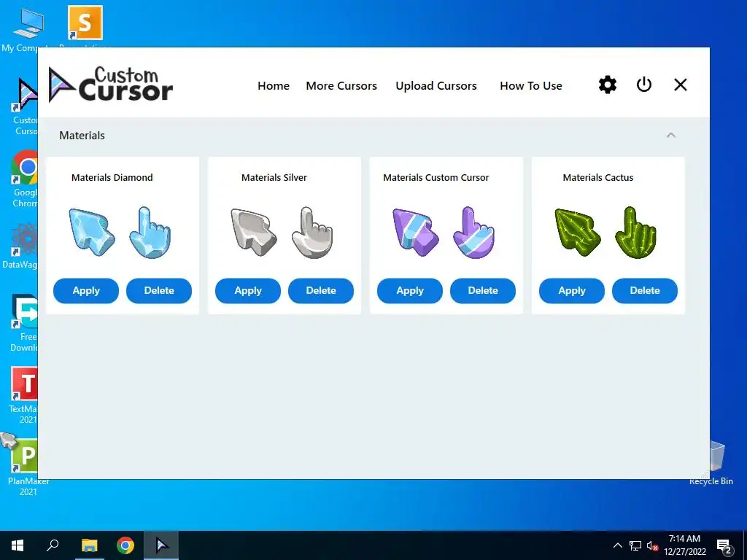Select the Cactus arrow cursor image
Image resolution: width=747 pixels, height=560 pixels.
(x=578, y=232)
